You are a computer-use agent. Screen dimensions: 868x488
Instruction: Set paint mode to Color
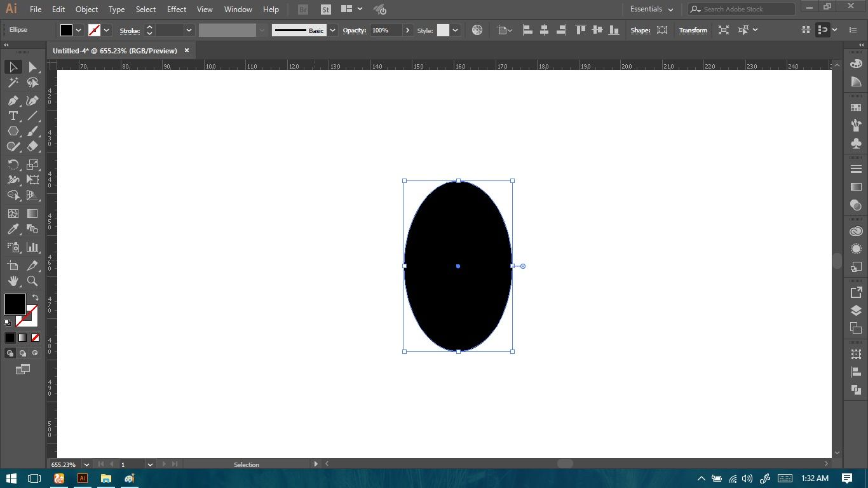click(x=10, y=338)
